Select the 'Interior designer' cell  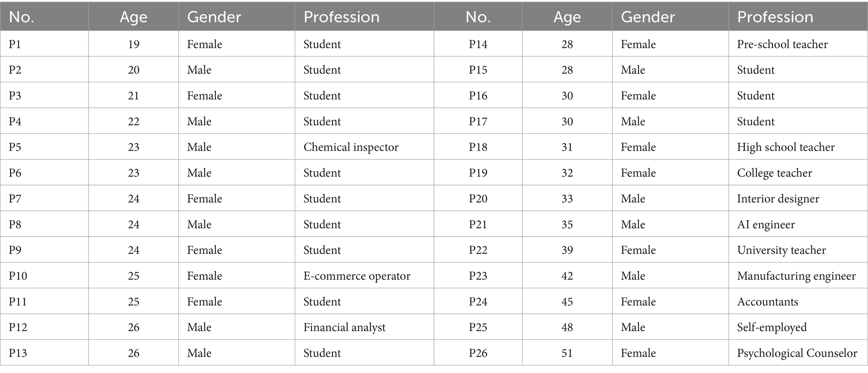coord(778,199)
